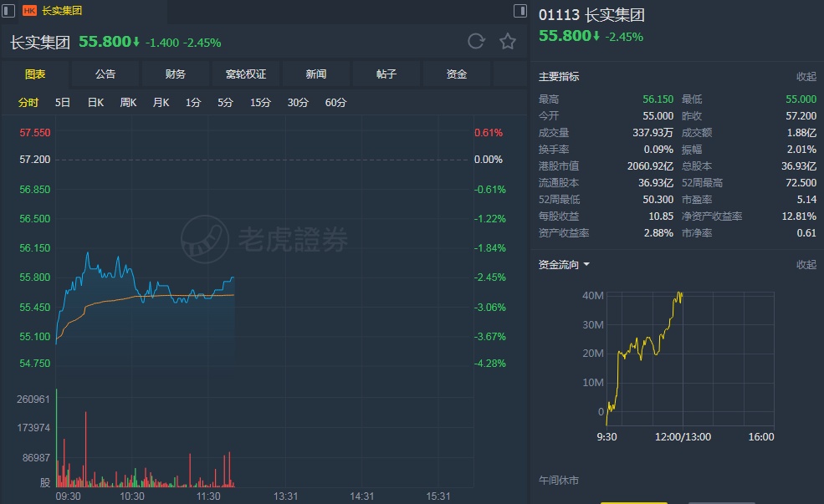Viewport: 824px width, 504px height.
Task: Click the 成交量 value 337.93万
Action: coord(653,133)
